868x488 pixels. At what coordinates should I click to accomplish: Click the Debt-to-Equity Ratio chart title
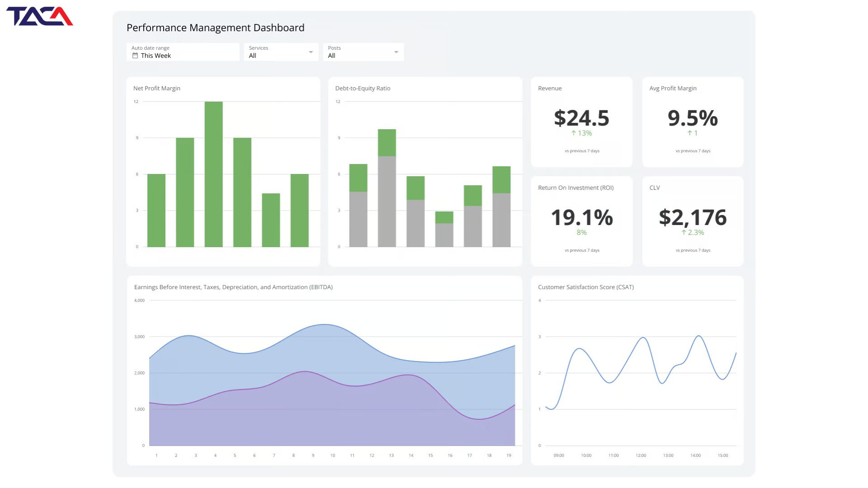click(363, 88)
